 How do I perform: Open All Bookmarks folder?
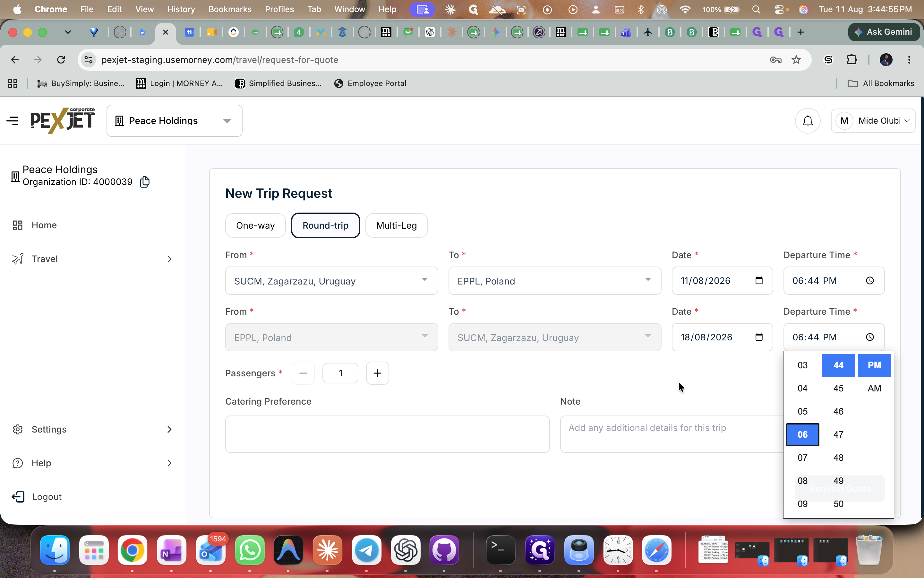[x=881, y=83]
